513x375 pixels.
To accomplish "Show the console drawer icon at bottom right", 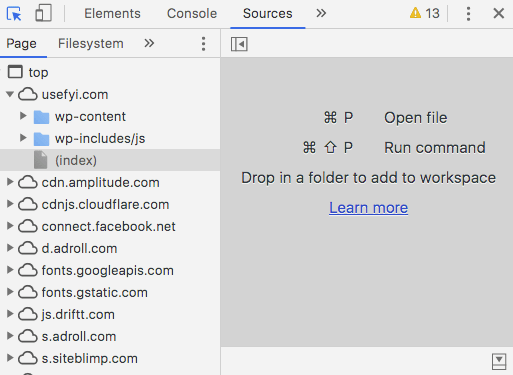I will click(x=499, y=362).
